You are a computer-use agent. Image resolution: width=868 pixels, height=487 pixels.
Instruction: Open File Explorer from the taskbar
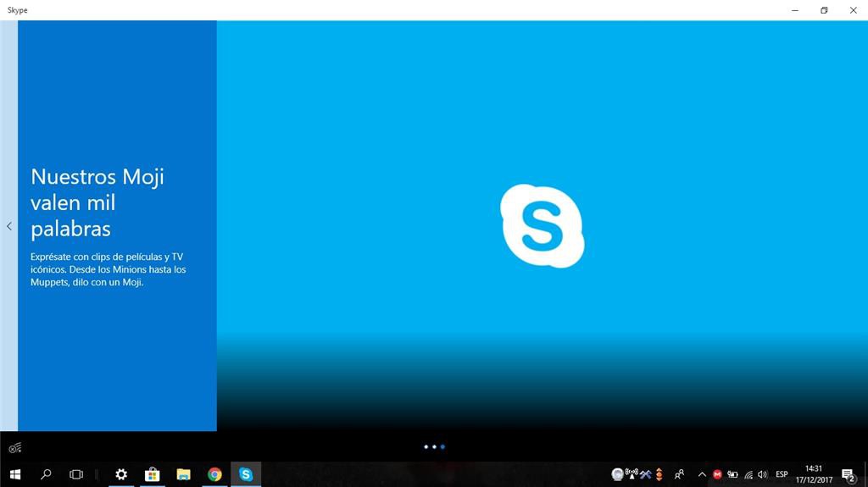point(183,474)
